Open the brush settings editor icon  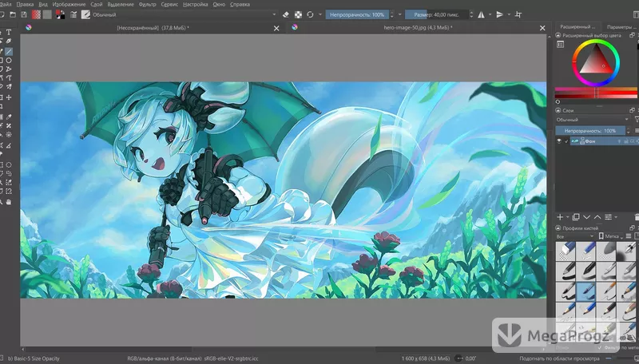click(x=73, y=14)
